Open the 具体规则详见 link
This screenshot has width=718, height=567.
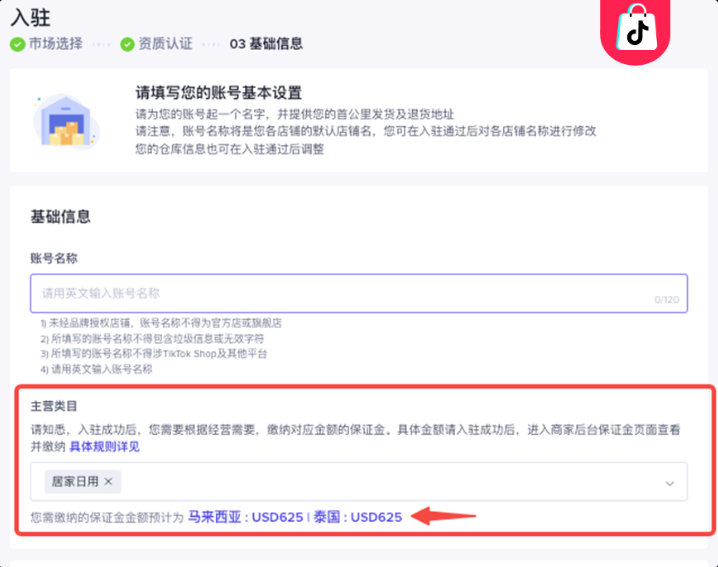click(104, 447)
